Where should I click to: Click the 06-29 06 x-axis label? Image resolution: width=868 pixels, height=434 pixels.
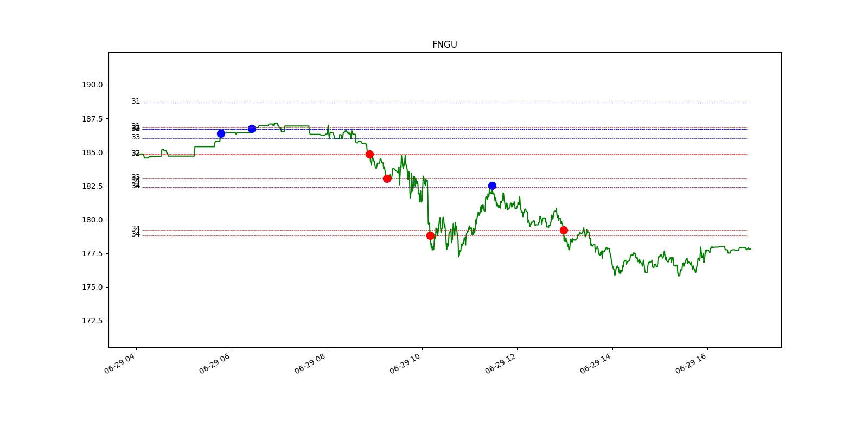coord(215,363)
